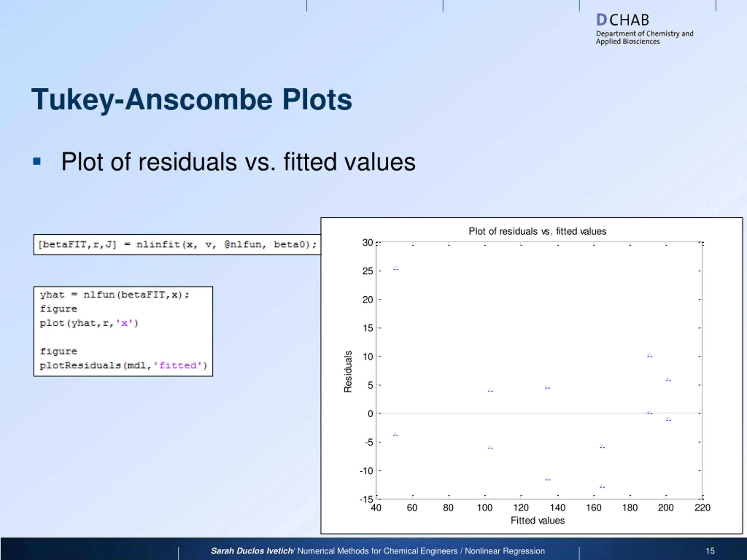747x560 pixels.
Task: Click the blue square bullet marker
Action: pyautogui.click(x=37, y=161)
